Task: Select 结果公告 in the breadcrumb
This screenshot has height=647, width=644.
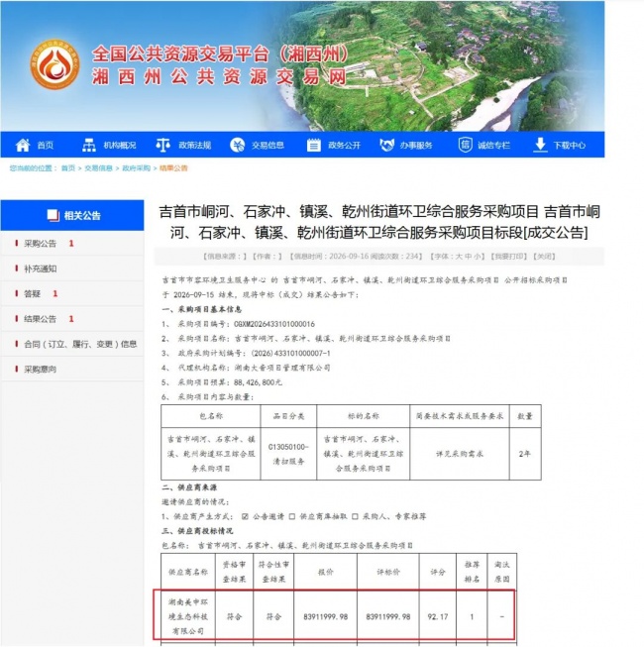Action: pyautogui.click(x=173, y=167)
